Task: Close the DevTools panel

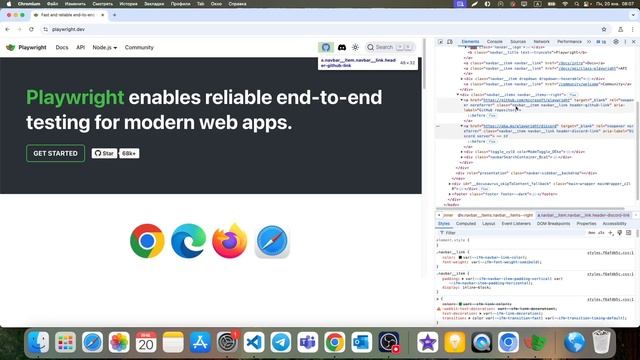Action: pyautogui.click(x=633, y=42)
